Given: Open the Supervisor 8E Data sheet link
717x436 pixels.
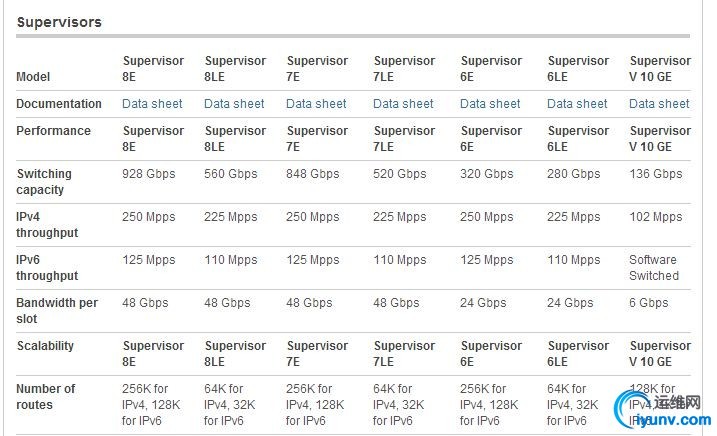Looking at the screenshot, I should [152, 104].
